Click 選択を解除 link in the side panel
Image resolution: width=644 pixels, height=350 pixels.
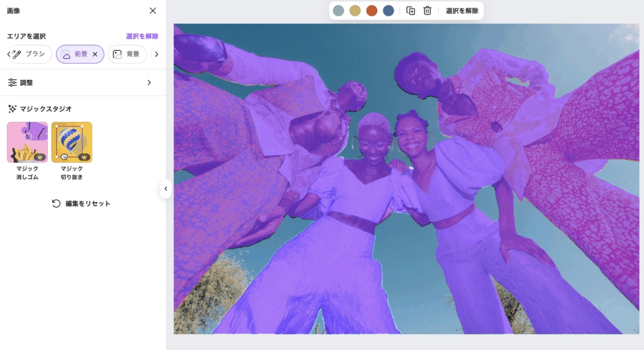coord(142,37)
